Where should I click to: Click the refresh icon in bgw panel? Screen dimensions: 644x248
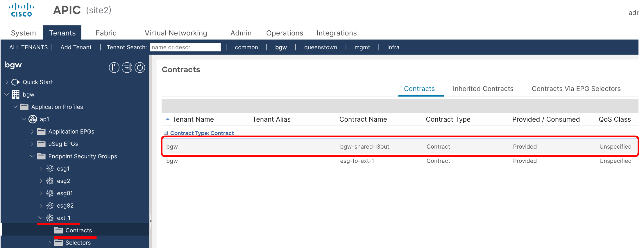point(140,68)
